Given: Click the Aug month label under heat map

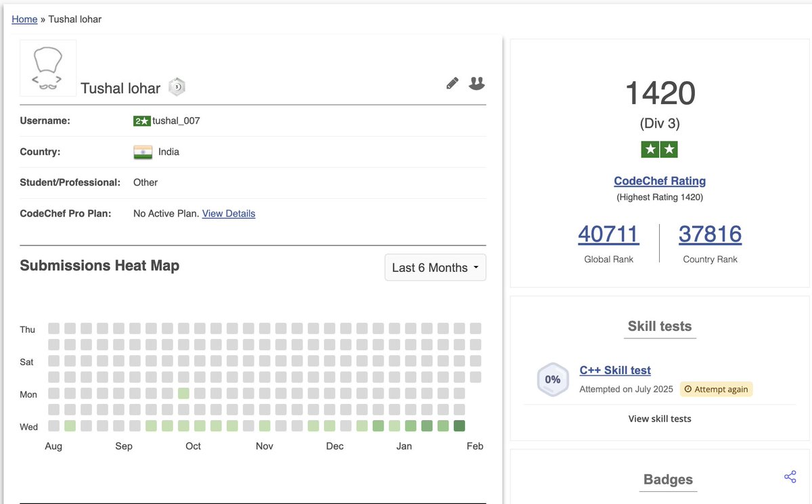Looking at the screenshot, I should [53, 446].
